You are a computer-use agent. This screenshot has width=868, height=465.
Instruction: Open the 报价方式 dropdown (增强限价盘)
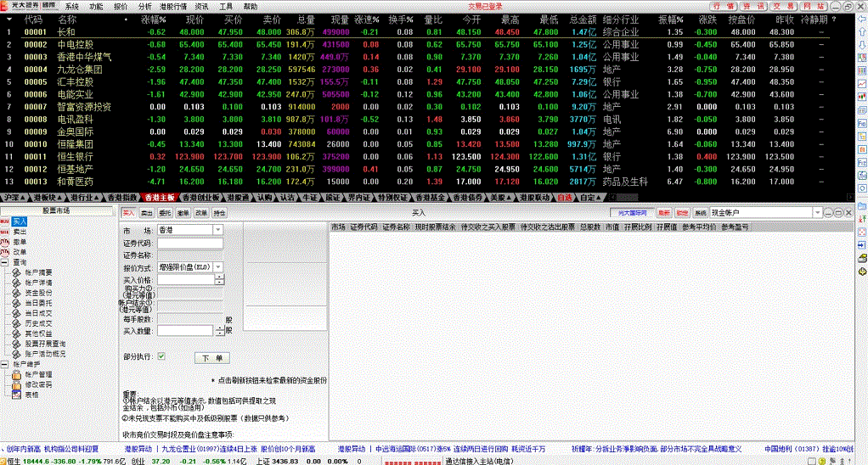[218, 267]
